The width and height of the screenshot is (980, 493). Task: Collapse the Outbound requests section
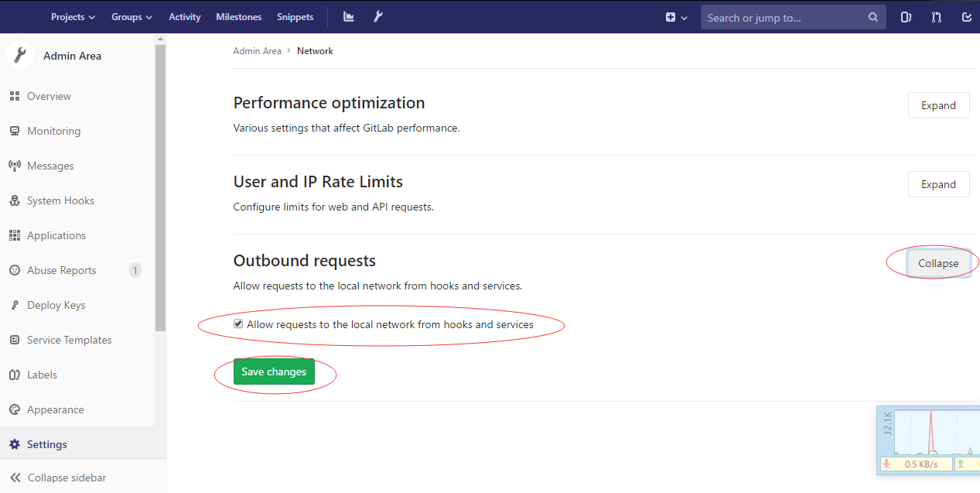tap(938, 263)
